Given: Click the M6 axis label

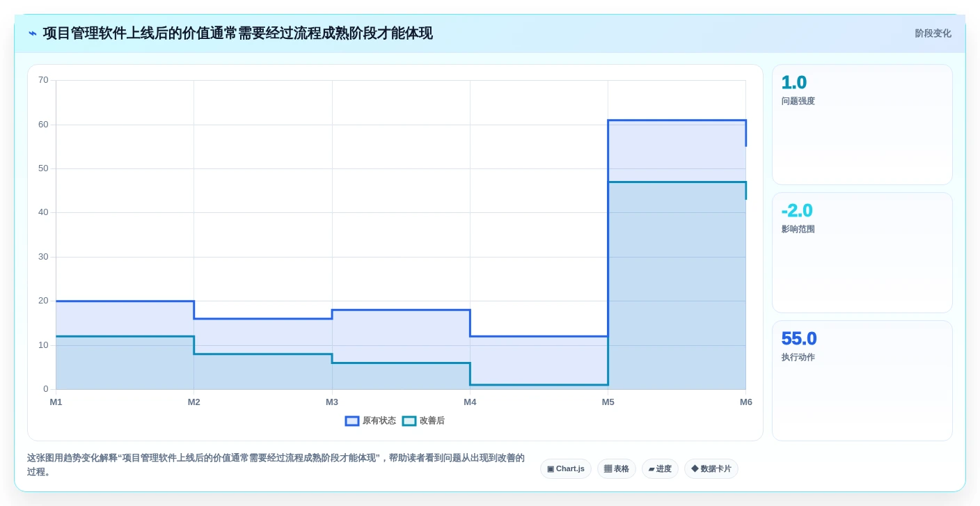Looking at the screenshot, I should pos(746,402).
